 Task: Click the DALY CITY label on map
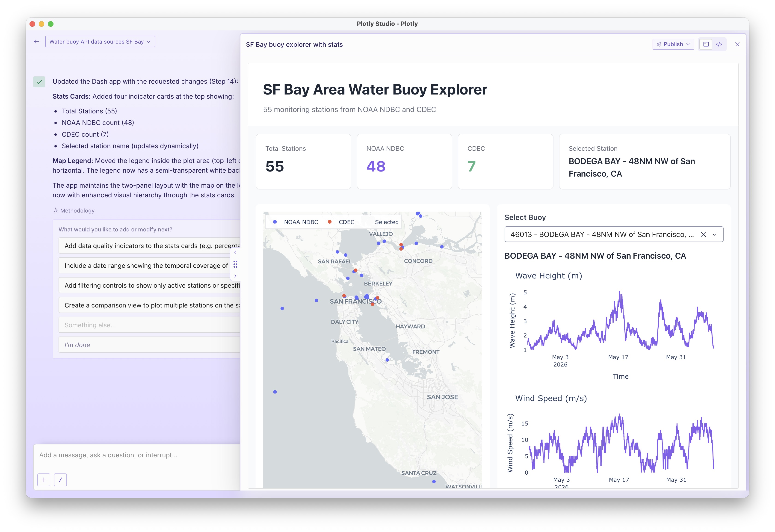click(344, 322)
